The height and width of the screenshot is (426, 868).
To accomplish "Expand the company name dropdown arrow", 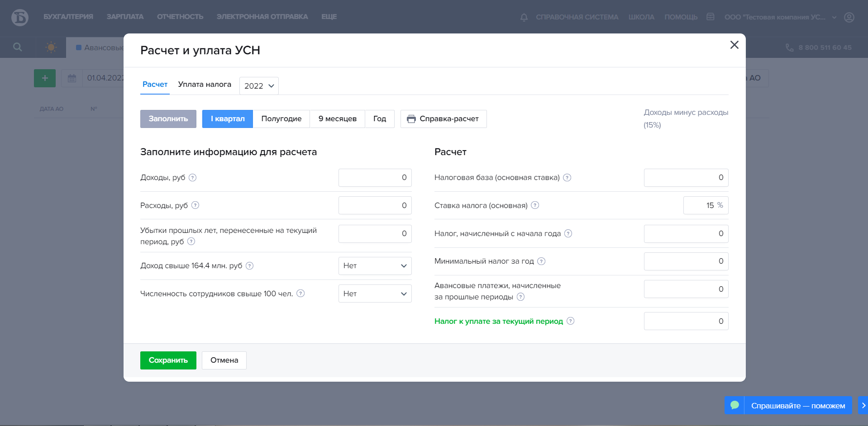I will 834,18.
